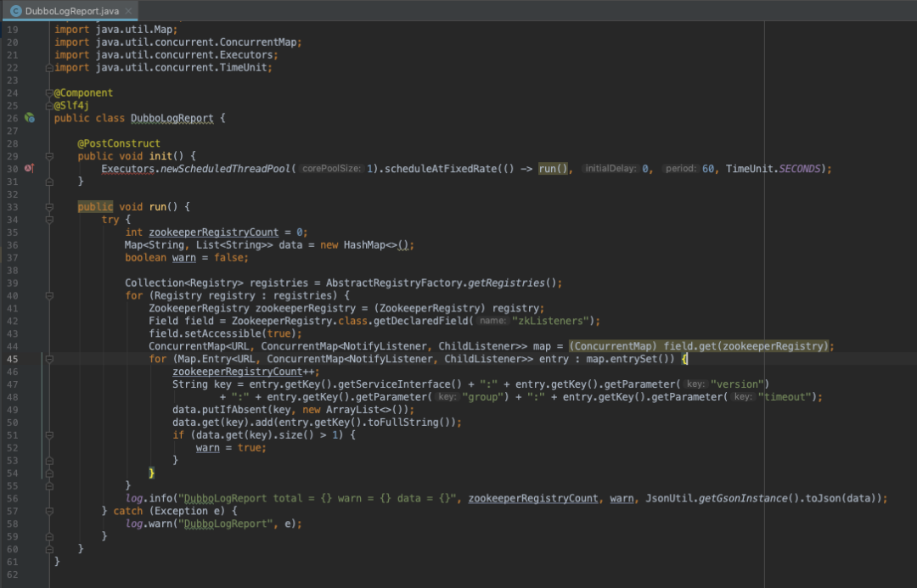This screenshot has width=917, height=588.
Task: Click AbstractRegistryFactory on line 39
Action: click(394, 283)
